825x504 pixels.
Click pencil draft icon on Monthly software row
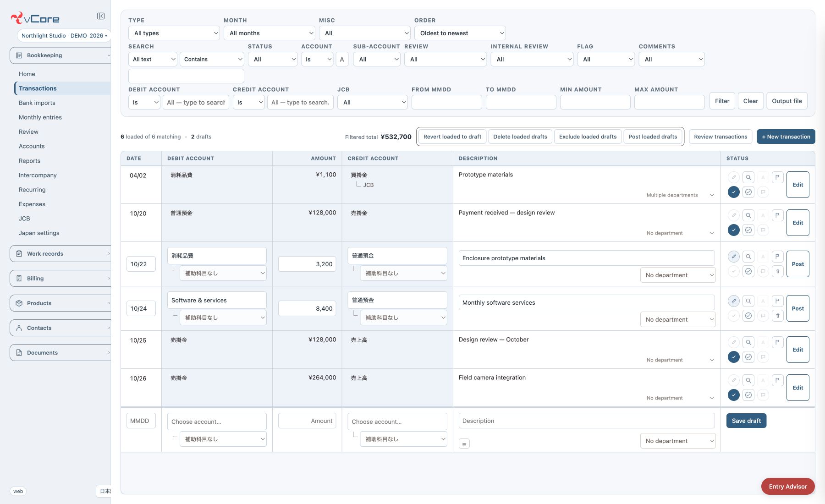(x=733, y=301)
